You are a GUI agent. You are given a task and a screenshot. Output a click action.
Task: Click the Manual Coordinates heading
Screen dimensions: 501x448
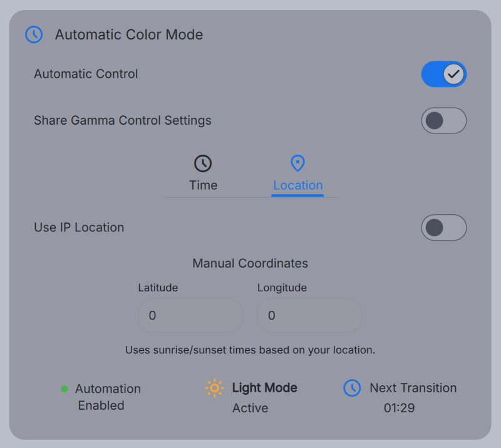tap(250, 263)
